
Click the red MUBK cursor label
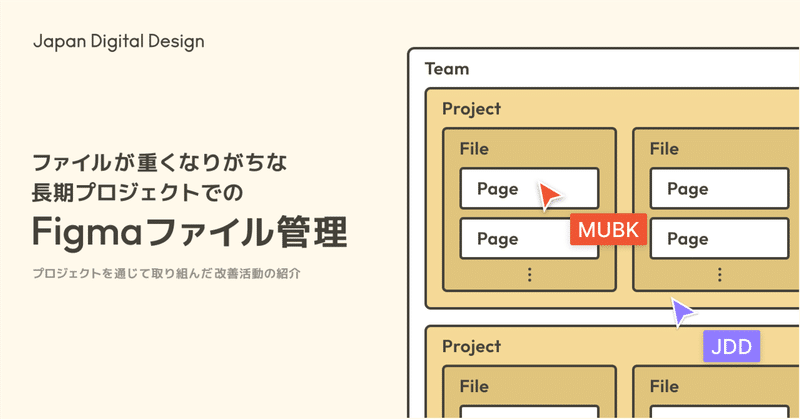(x=608, y=229)
